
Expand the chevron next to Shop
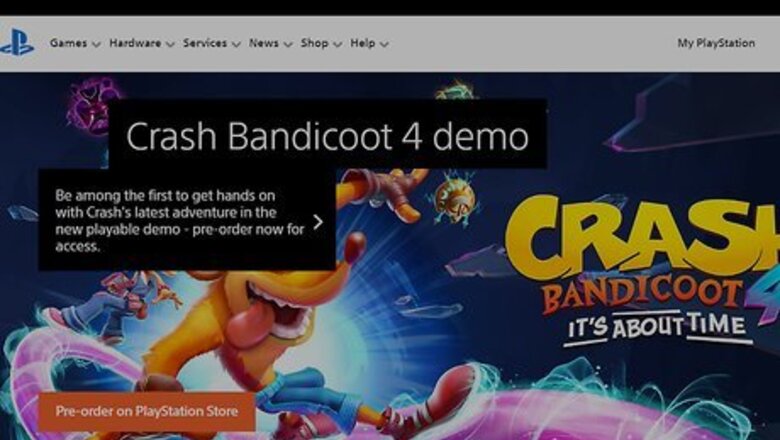click(x=337, y=44)
